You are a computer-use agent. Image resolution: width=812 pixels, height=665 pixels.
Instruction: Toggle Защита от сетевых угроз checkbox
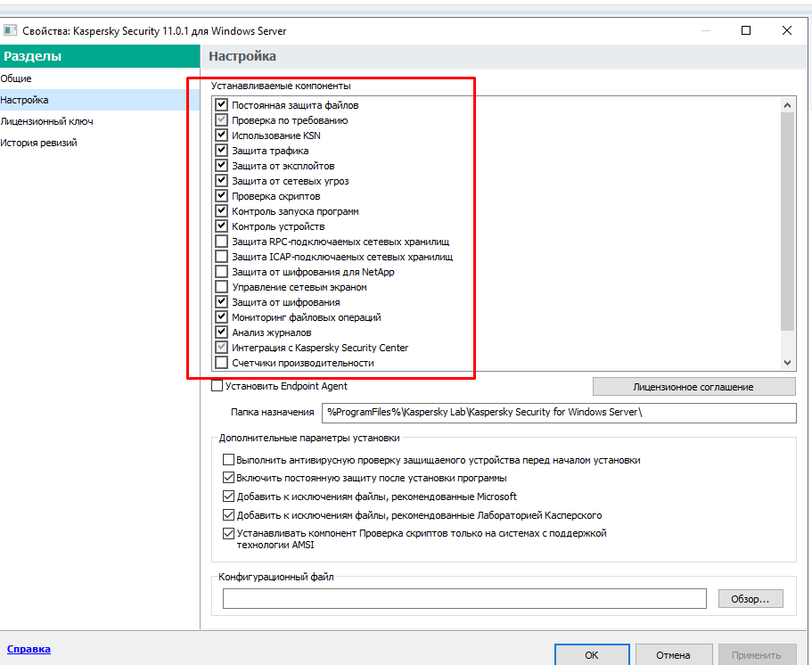[221, 181]
